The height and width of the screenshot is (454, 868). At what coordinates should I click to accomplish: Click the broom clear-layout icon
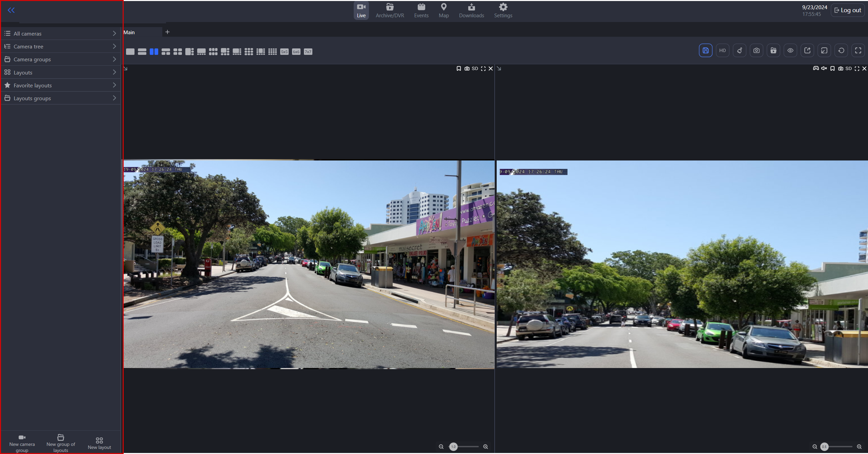point(739,50)
